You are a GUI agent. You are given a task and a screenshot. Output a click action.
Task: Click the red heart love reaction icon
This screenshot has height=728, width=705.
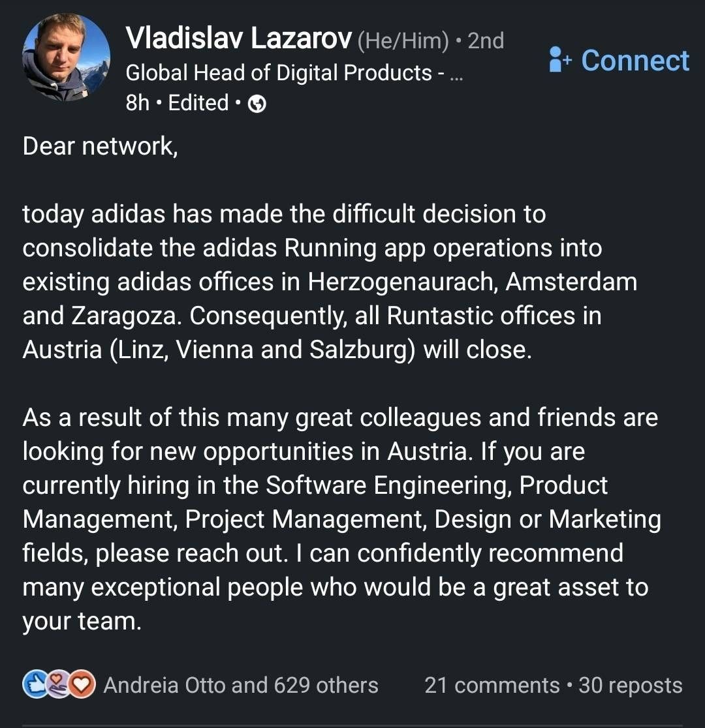click(82, 685)
